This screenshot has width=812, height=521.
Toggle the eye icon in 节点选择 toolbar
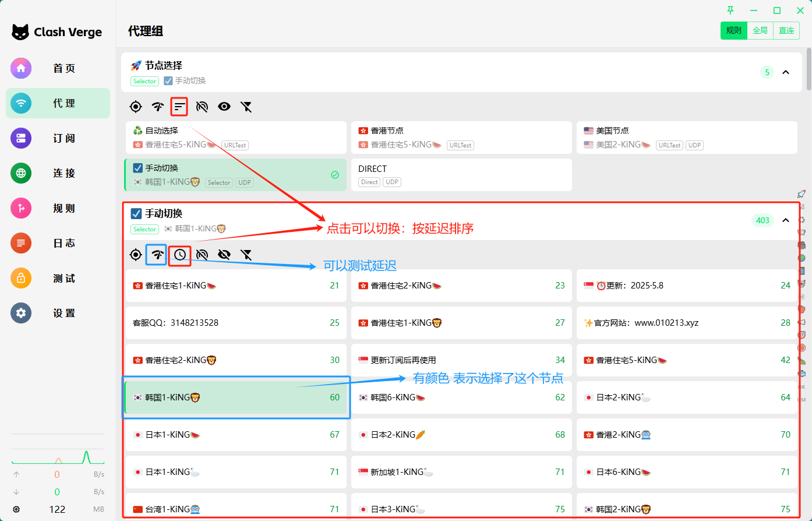click(x=224, y=107)
